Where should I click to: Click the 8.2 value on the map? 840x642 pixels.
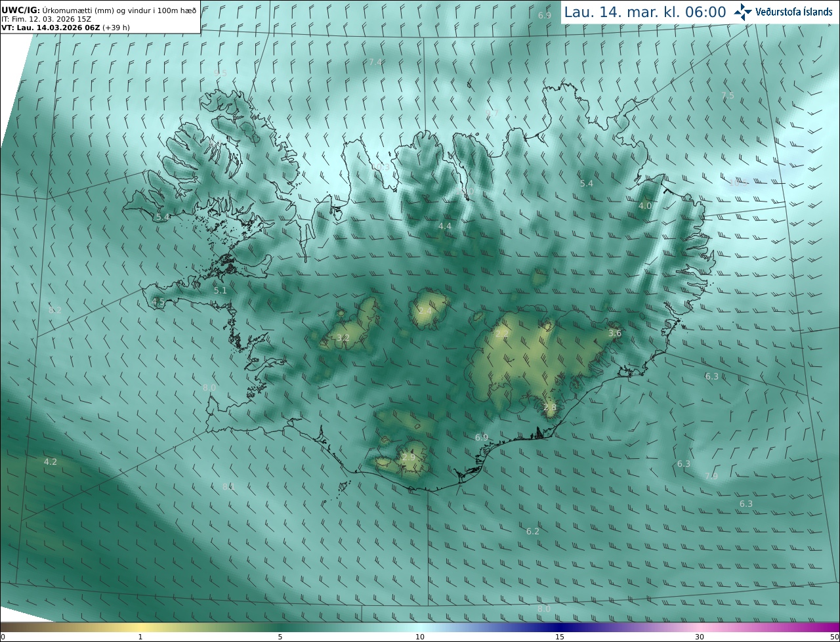pyautogui.click(x=55, y=310)
